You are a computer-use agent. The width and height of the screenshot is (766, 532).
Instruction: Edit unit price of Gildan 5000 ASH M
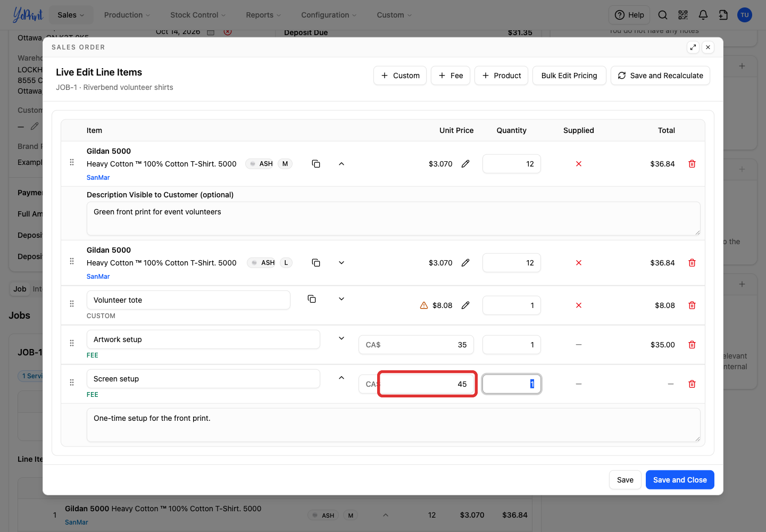[x=465, y=164]
